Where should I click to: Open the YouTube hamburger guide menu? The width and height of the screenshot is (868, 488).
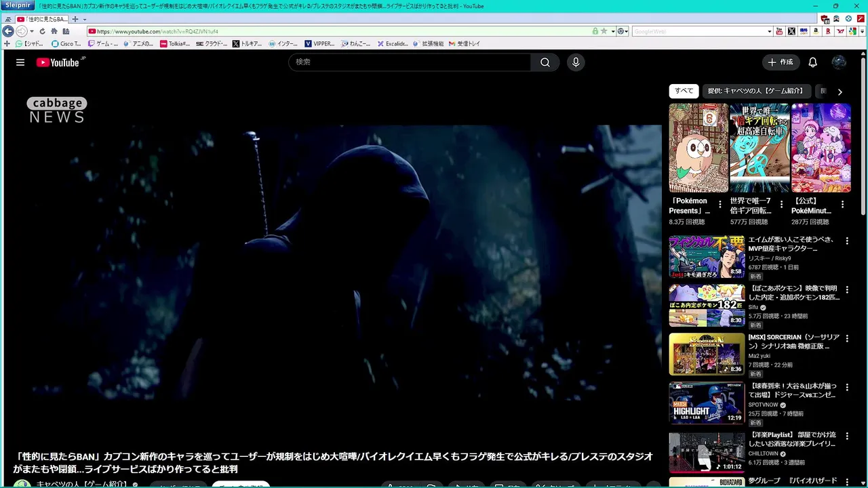(20, 62)
